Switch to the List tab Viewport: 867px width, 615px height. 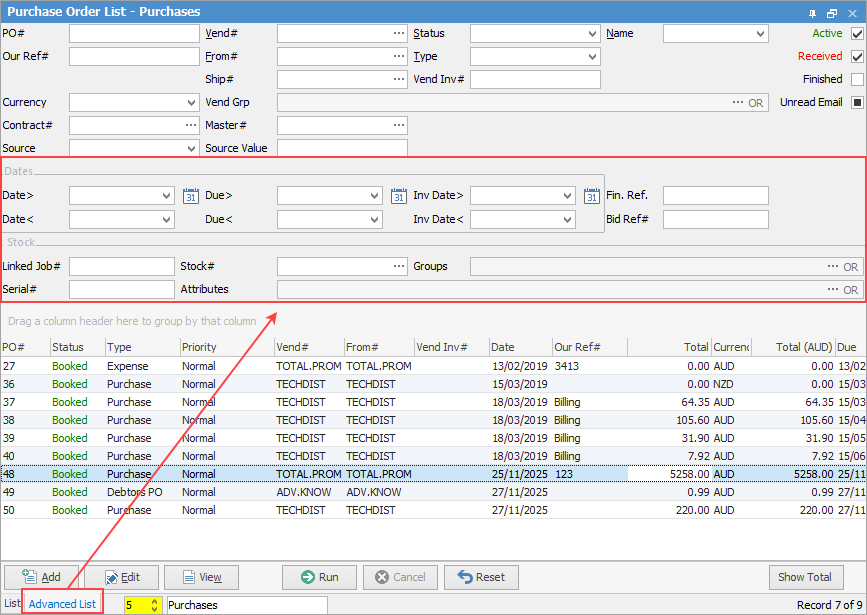[x=12, y=604]
